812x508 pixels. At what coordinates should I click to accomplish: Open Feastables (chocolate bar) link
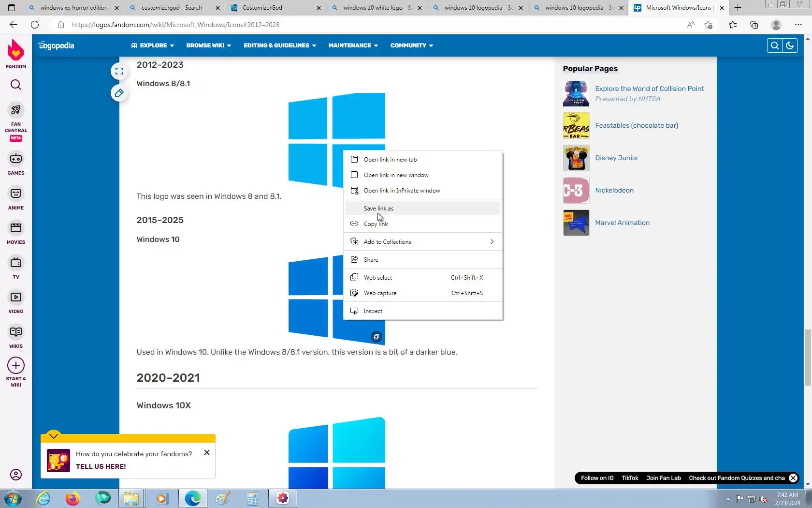637,125
